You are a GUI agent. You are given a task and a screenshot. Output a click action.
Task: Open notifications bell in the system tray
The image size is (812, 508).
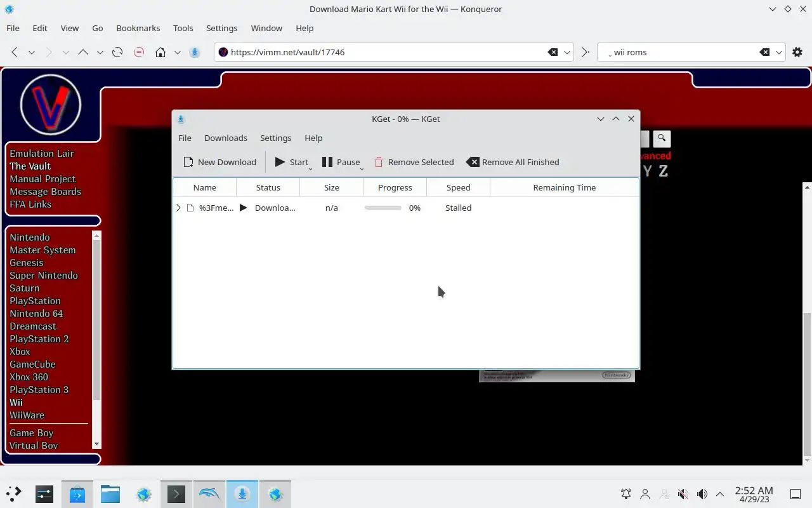point(626,493)
